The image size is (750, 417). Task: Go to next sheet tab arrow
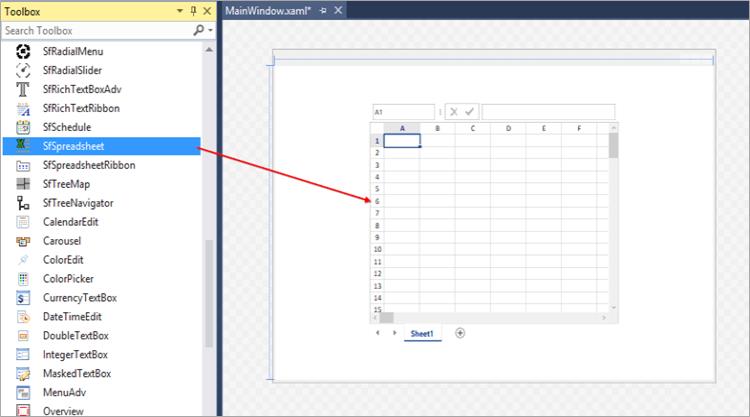pos(395,333)
